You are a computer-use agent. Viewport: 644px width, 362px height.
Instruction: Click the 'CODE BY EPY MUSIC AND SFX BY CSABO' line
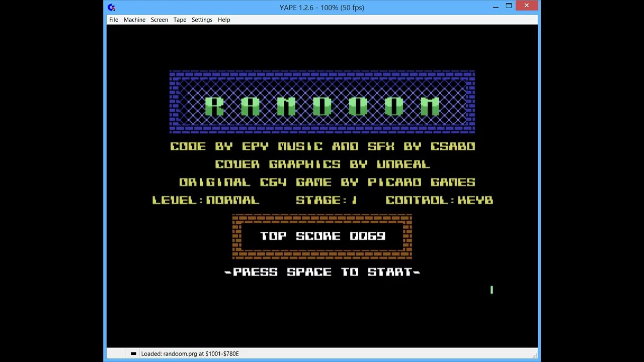click(323, 146)
